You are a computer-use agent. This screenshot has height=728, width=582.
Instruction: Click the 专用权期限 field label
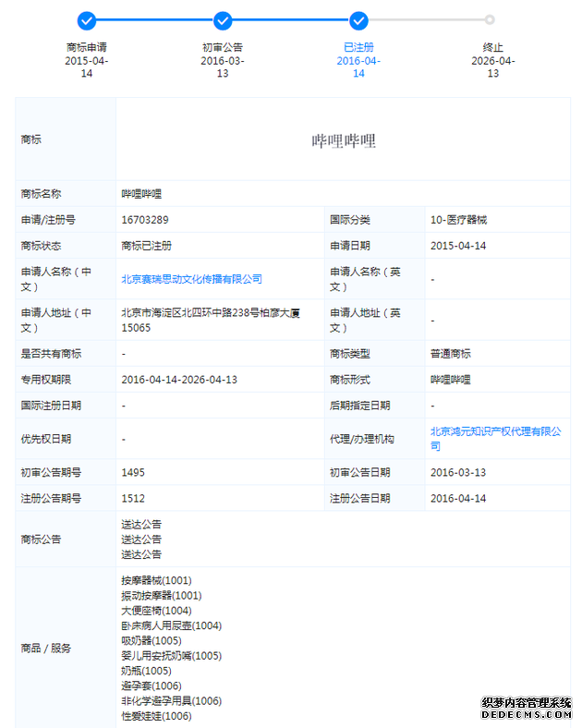45,380
